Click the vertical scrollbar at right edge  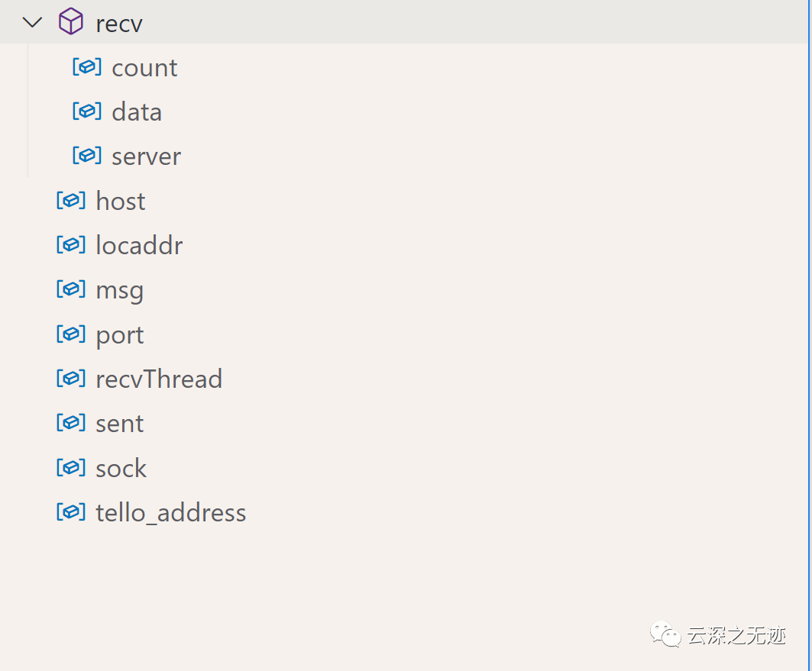tap(810, 335)
